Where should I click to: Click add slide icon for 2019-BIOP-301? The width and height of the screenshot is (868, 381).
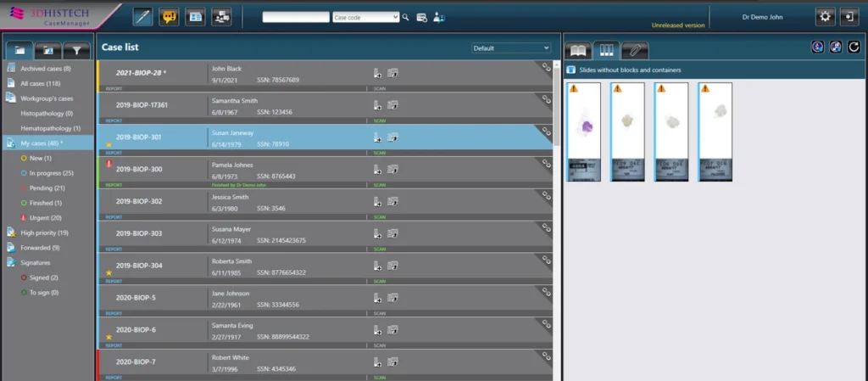pyautogui.click(x=377, y=137)
